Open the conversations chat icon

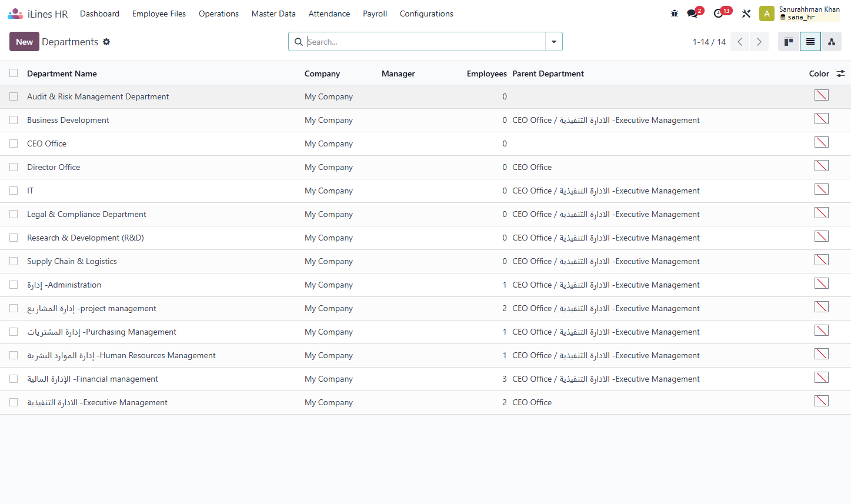(x=693, y=14)
